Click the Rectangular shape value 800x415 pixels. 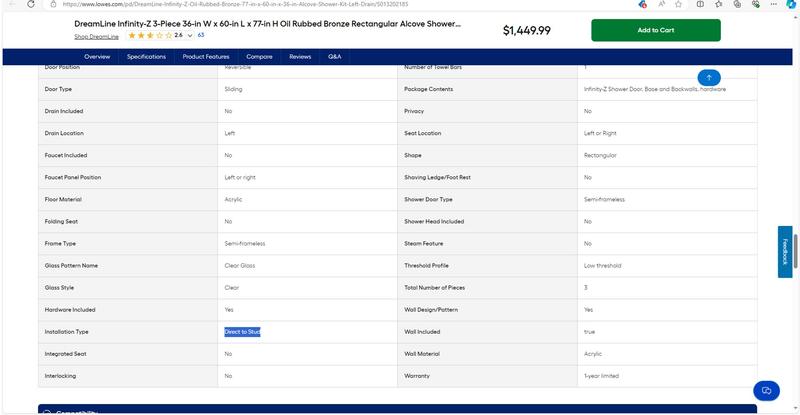click(600, 155)
